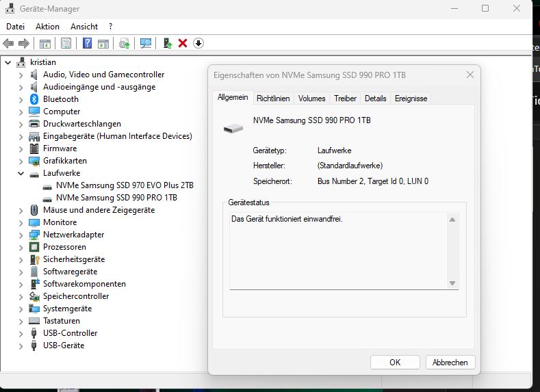Select NVMe Samsung SSD 970 EVO Plus 2TB
540x392 pixels.
pos(125,185)
